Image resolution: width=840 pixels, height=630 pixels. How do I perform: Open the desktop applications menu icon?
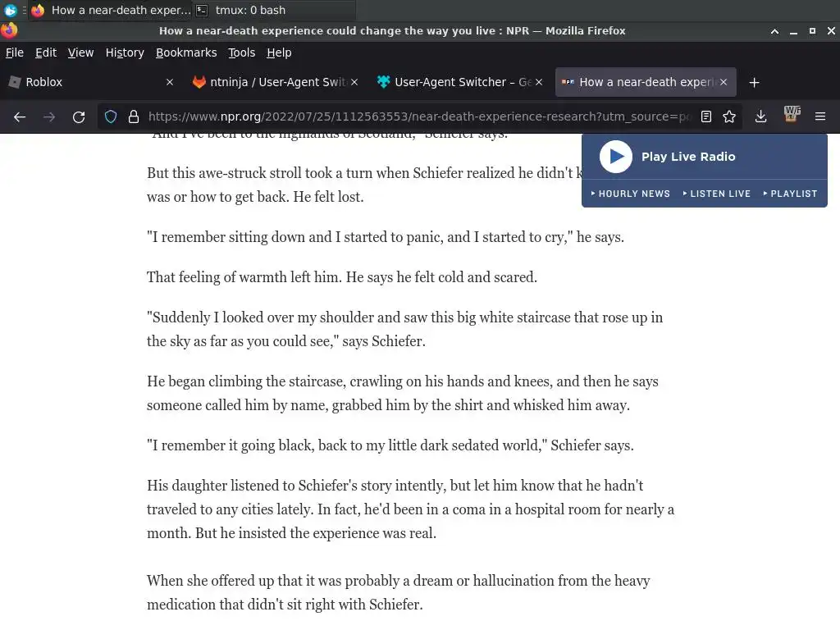coord(10,10)
